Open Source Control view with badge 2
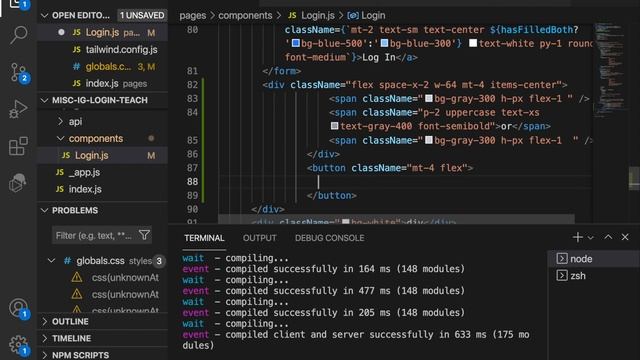Screen dimensions: 640x360 18,72
